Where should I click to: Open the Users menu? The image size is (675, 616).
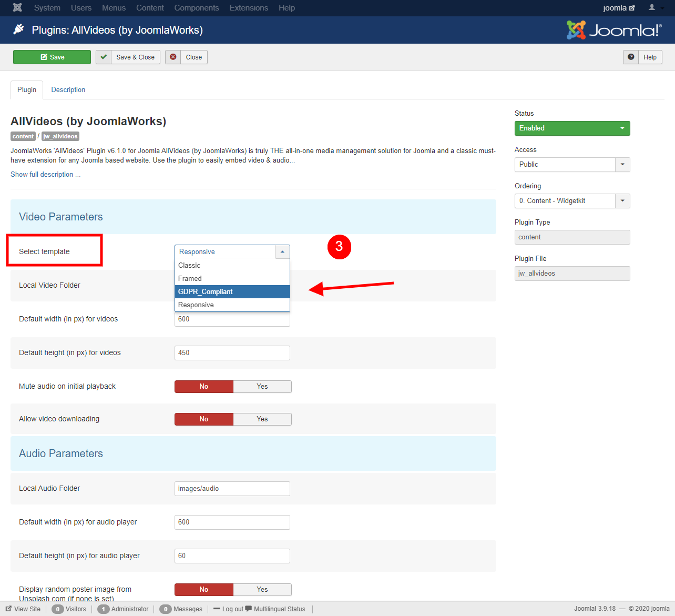[x=81, y=8]
